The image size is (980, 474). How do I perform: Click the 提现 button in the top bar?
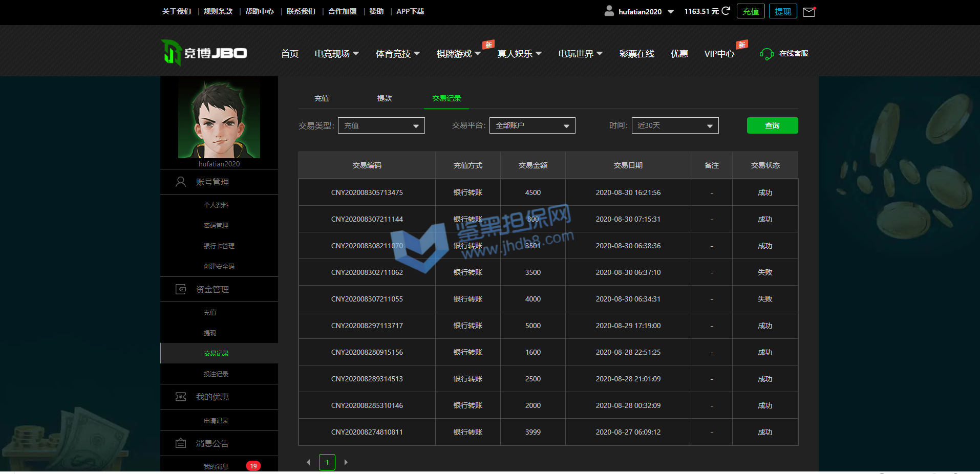point(782,11)
